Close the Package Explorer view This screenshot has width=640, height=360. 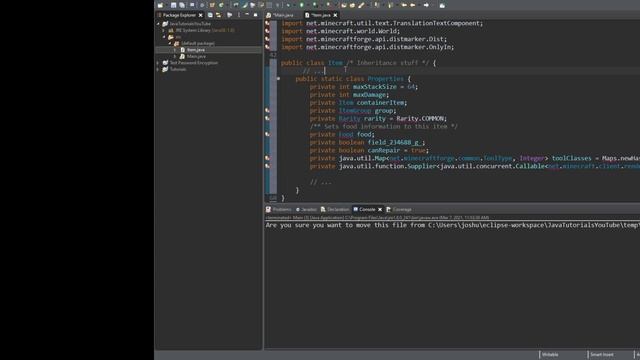click(x=201, y=15)
